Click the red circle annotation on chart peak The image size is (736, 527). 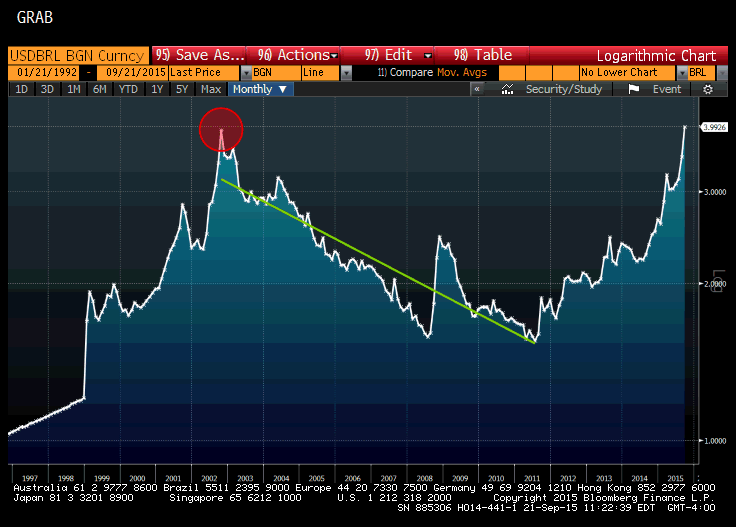221,130
